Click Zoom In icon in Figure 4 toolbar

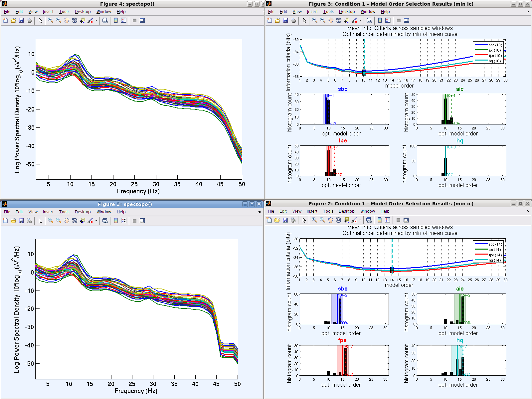point(51,20)
